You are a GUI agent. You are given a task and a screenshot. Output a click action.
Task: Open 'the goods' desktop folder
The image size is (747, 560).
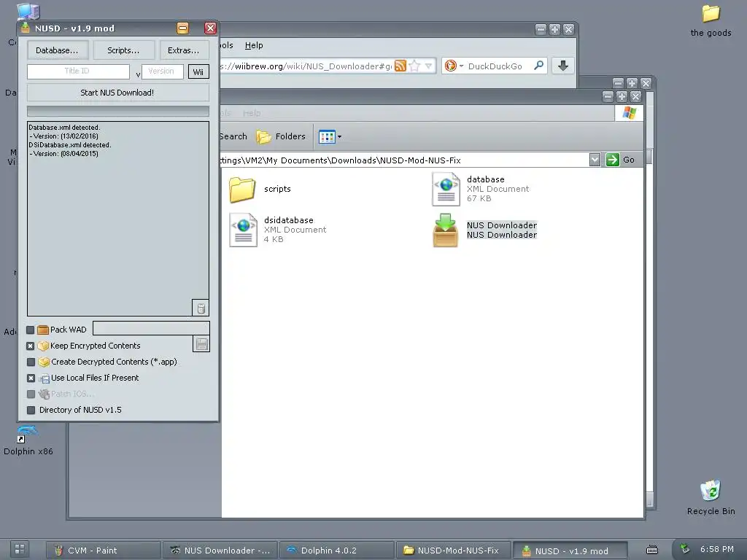(x=711, y=20)
